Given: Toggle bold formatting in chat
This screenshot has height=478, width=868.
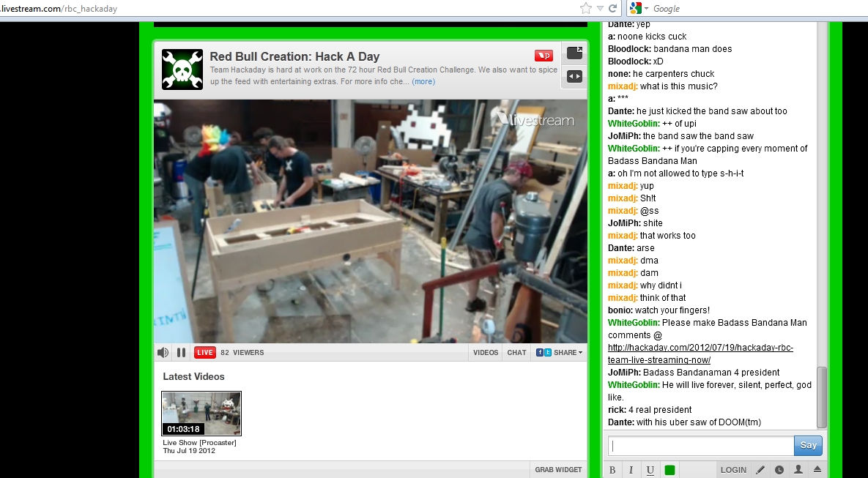Looking at the screenshot, I should tap(612, 470).
